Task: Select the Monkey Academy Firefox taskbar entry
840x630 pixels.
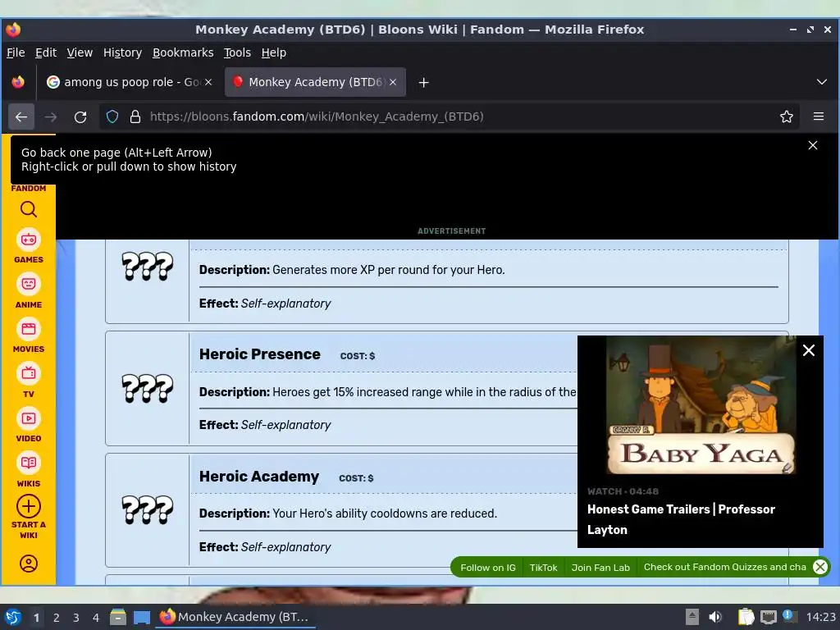Action: (x=235, y=617)
